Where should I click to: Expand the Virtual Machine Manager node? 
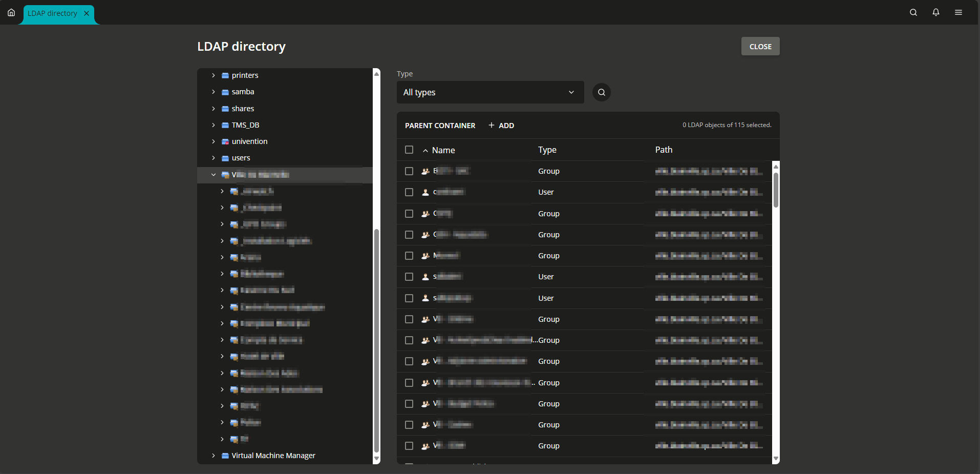pyautogui.click(x=214, y=456)
